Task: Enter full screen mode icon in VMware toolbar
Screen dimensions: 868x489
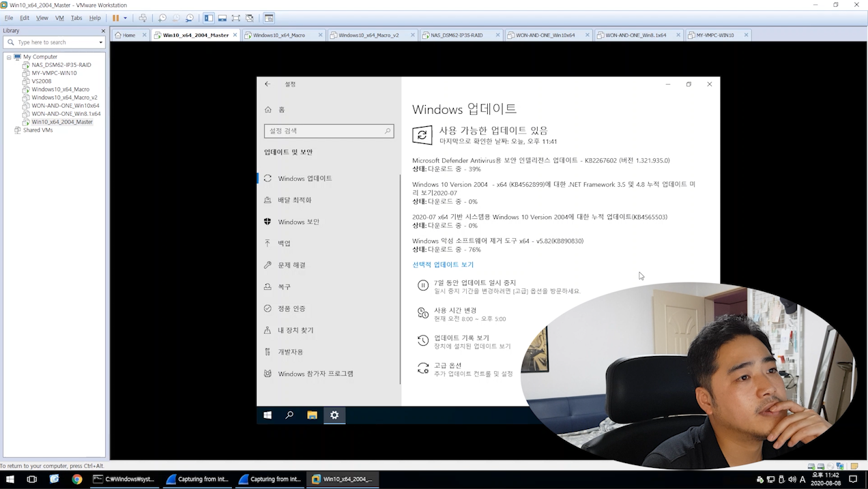Action: click(x=236, y=18)
